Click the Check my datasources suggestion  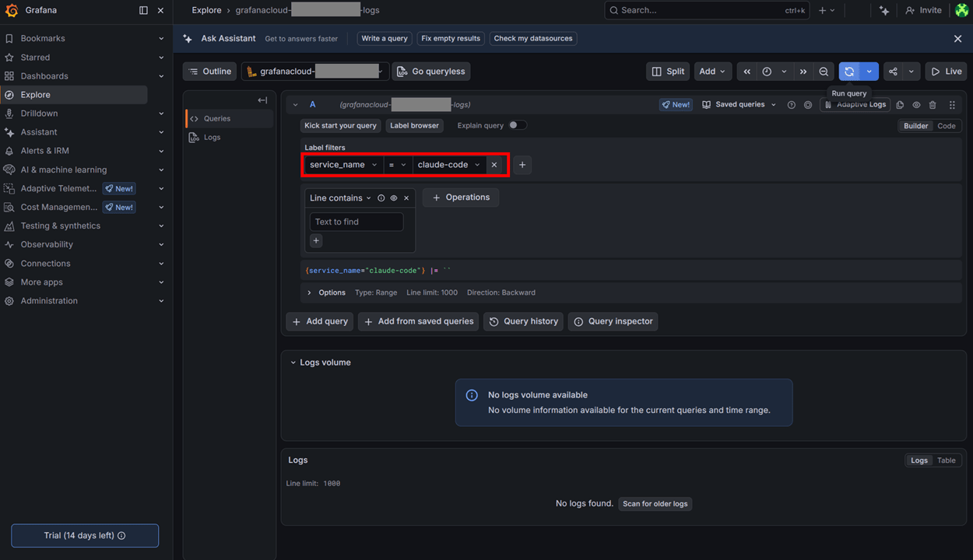coord(533,38)
